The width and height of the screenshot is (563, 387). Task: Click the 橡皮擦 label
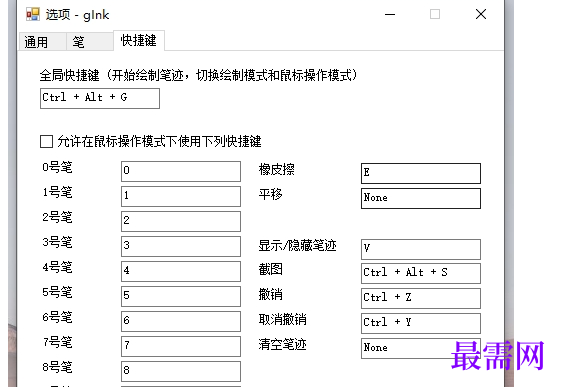tap(276, 169)
